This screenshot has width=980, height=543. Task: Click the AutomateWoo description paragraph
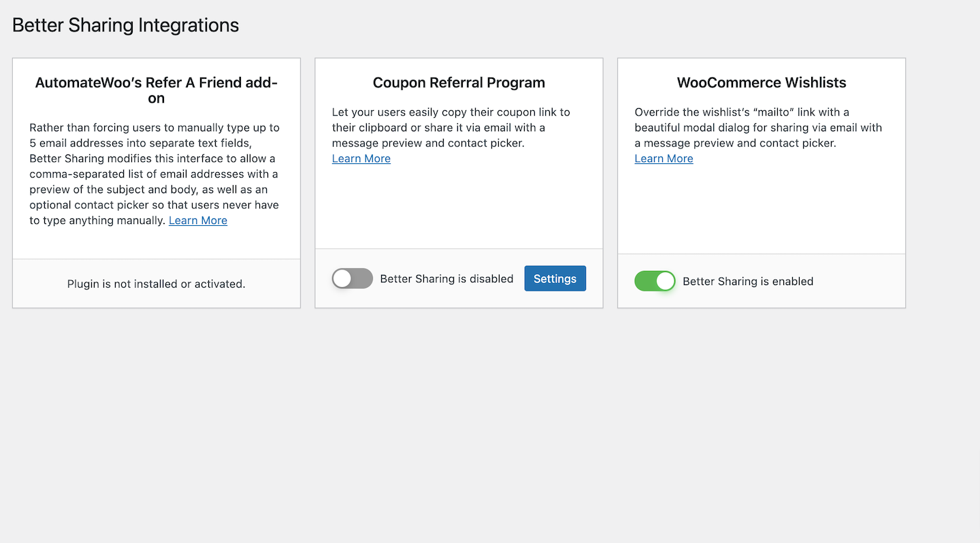tap(154, 174)
